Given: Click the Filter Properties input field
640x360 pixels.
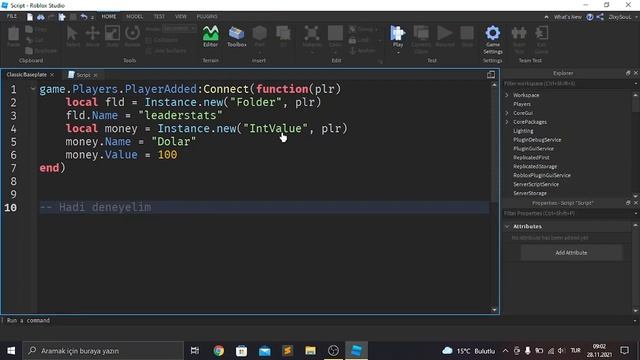Looking at the screenshot, I should [x=567, y=213].
